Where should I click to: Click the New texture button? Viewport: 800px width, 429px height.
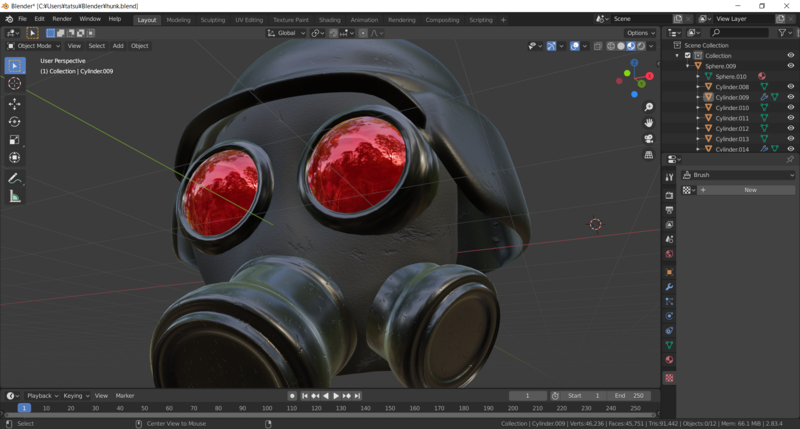pyautogui.click(x=750, y=190)
